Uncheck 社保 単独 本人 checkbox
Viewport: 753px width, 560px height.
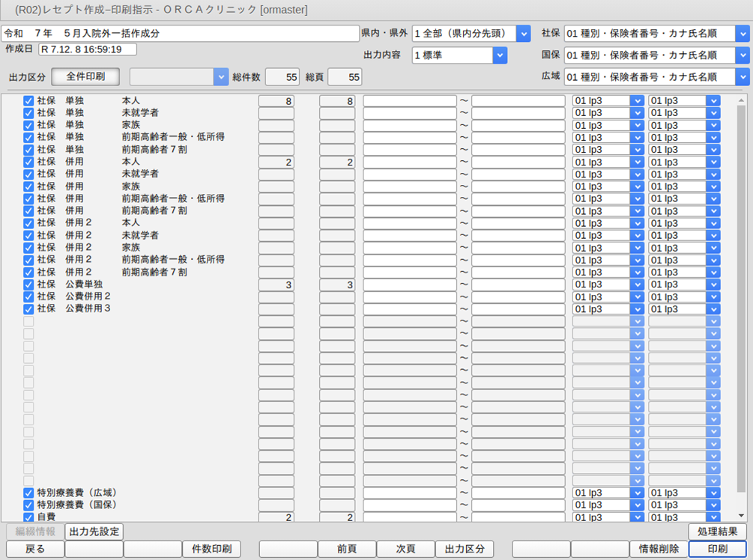click(x=28, y=100)
